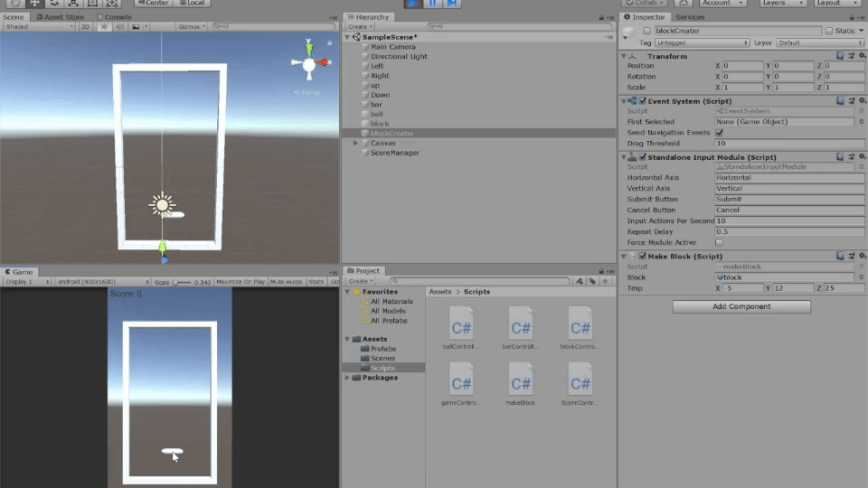Select the Move tool in the toolbar
The image size is (868, 488).
[x=35, y=4]
